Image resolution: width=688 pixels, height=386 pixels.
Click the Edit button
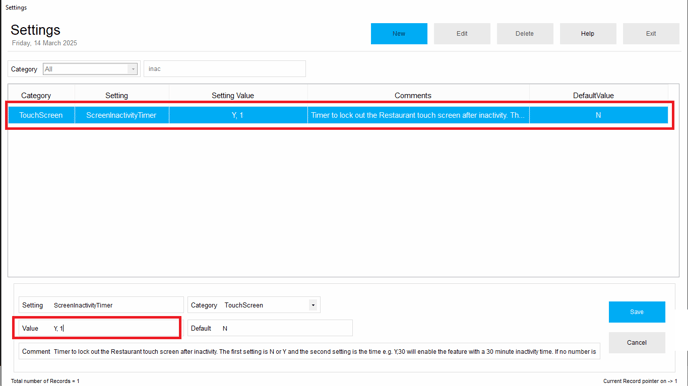(462, 34)
